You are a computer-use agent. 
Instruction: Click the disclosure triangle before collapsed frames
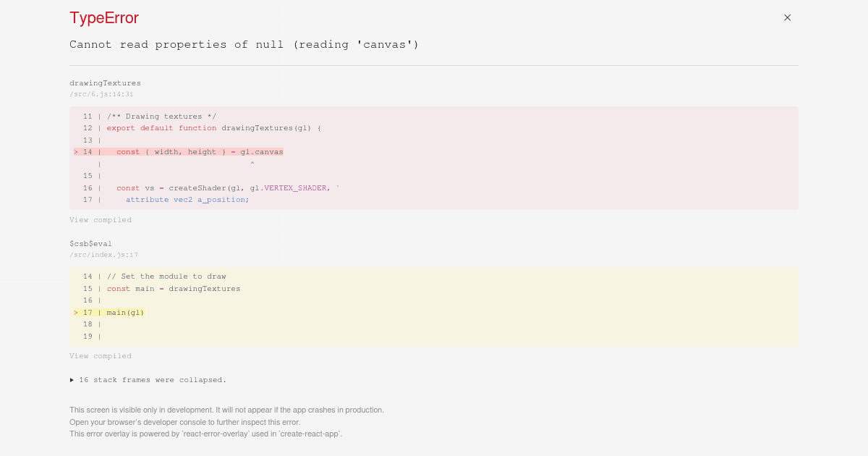(72, 379)
